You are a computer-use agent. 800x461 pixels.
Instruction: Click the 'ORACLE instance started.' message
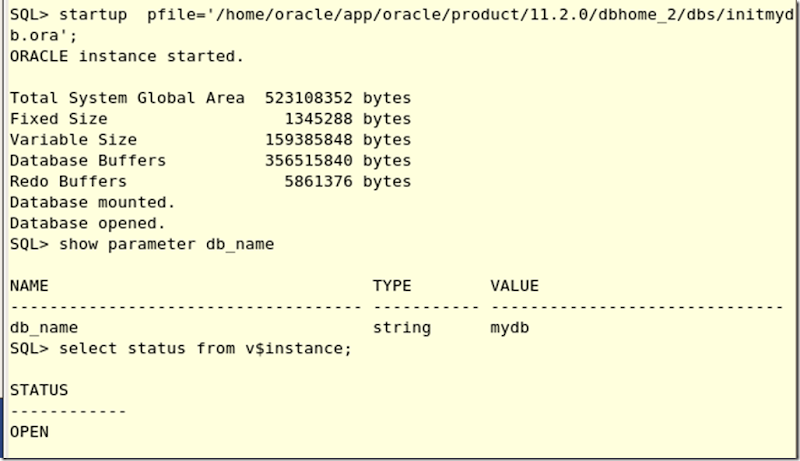tap(126, 56)
